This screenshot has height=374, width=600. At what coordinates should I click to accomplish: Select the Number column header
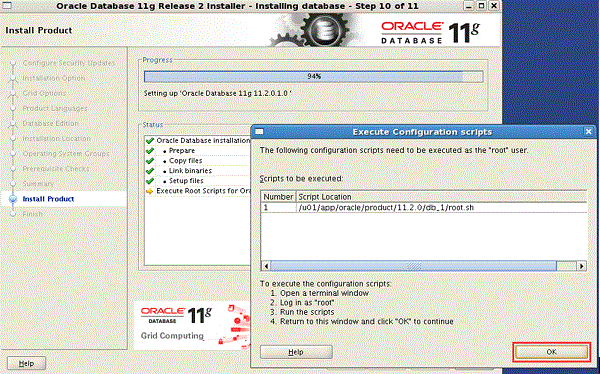[x=278, y=197]
